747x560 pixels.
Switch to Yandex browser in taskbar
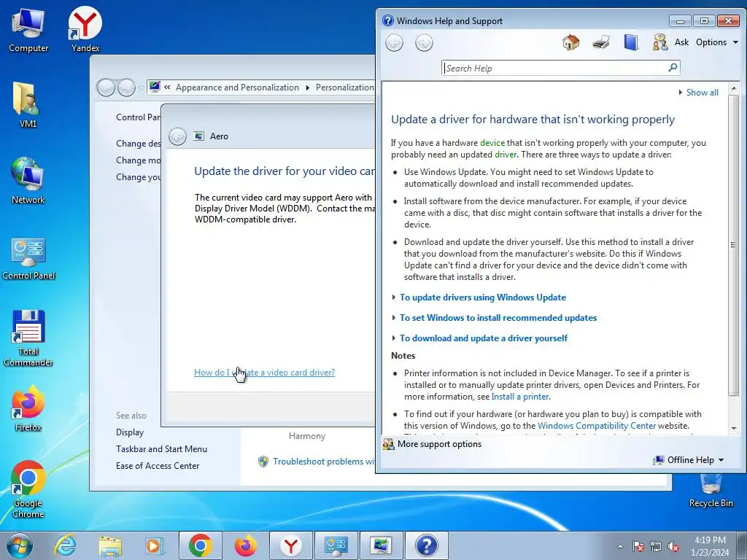coord(291,545)
